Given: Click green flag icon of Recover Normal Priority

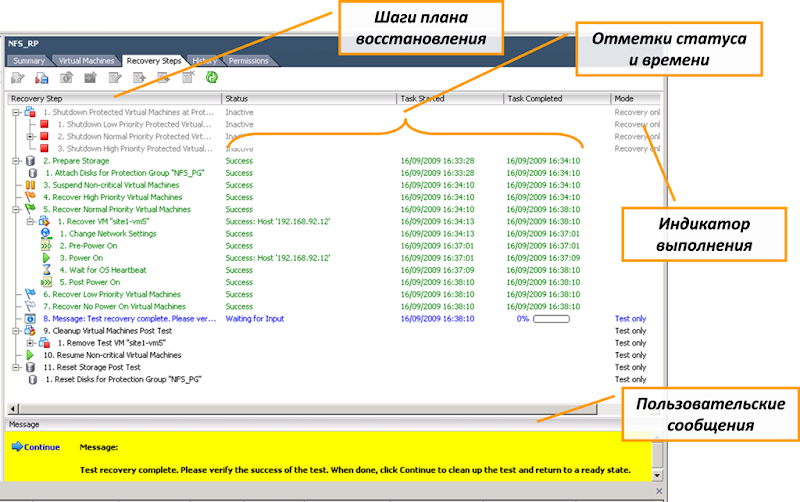Looking at the screenshot, I should tap(30, 209).
